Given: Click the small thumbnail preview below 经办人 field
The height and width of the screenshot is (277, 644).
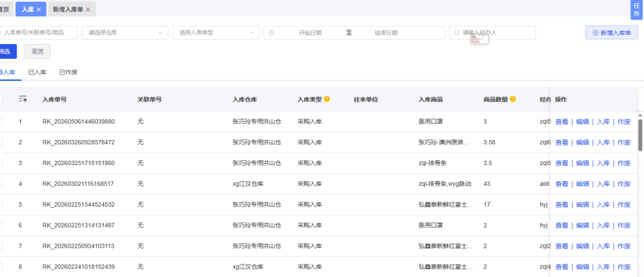Looking at the screenshot, I should click(479, 39).
